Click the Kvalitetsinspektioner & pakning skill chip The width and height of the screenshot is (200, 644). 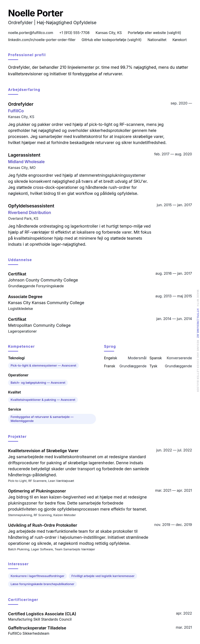(x=43, y=400)
